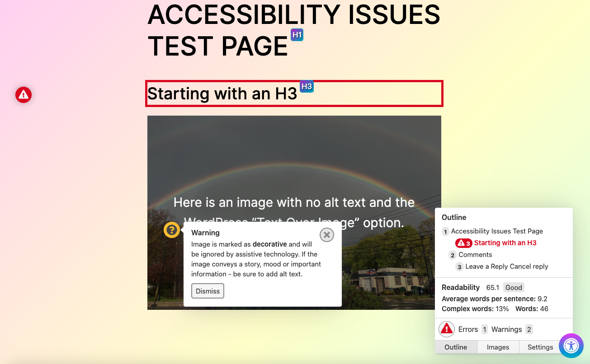Toggle the round accessibility checker button
This screenshot has width=590, height=364.
pos(571,346)
